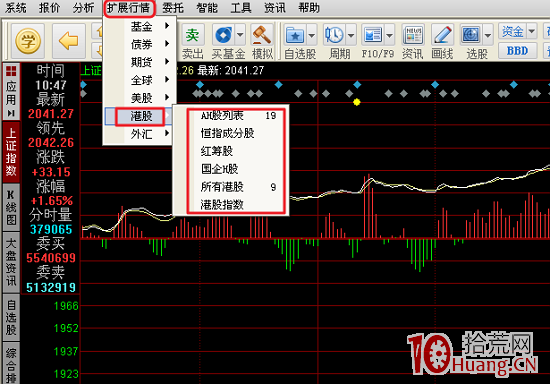Open the F10/F9 info icon

[x=373, y=35]
